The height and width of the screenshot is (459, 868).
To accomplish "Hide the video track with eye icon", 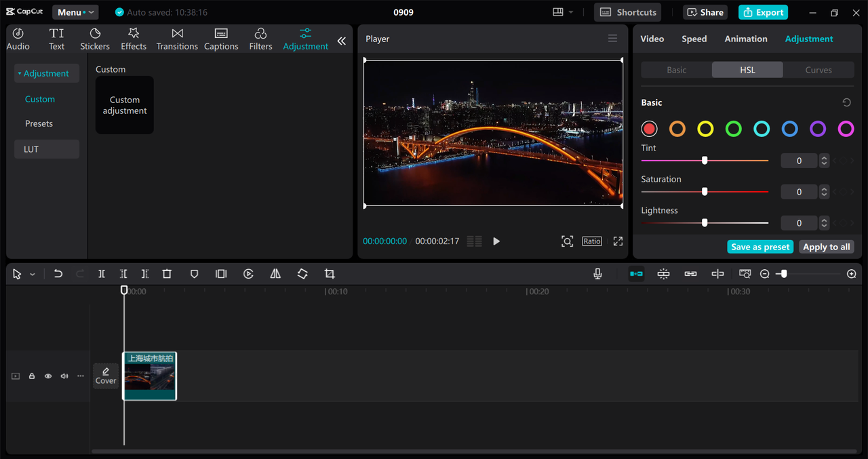I will (48, 376).
